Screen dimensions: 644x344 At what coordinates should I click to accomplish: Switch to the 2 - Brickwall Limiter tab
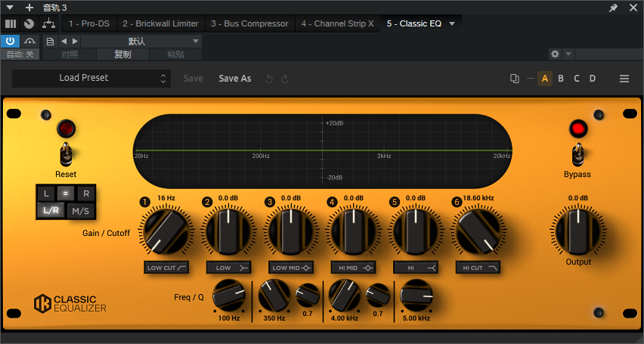(160, 24)
